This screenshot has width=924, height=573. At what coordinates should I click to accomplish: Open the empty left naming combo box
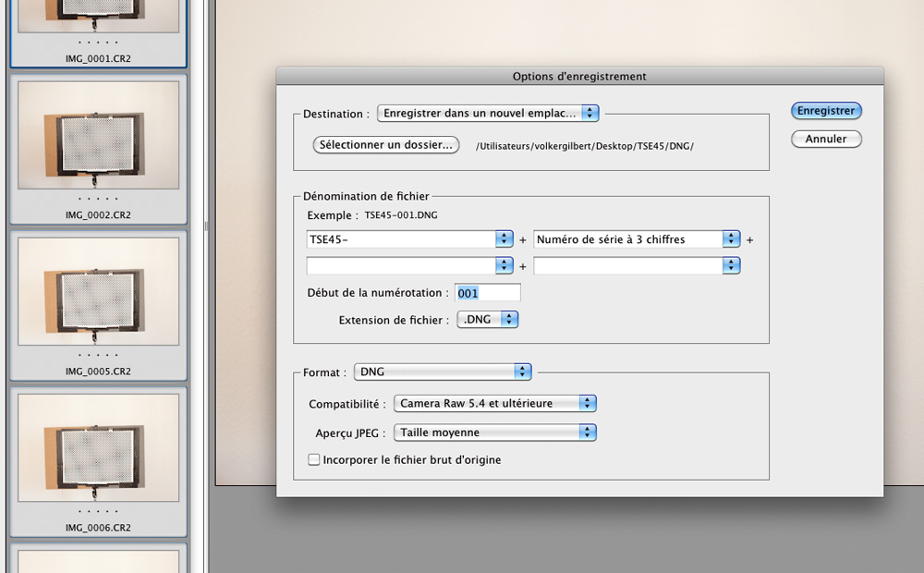pos(409,266)
